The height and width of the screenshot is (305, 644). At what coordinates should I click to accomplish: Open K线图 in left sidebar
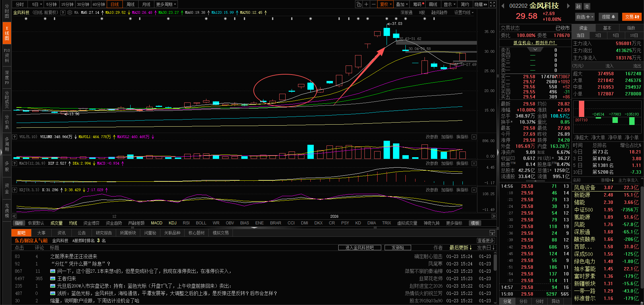click(7, 33)
